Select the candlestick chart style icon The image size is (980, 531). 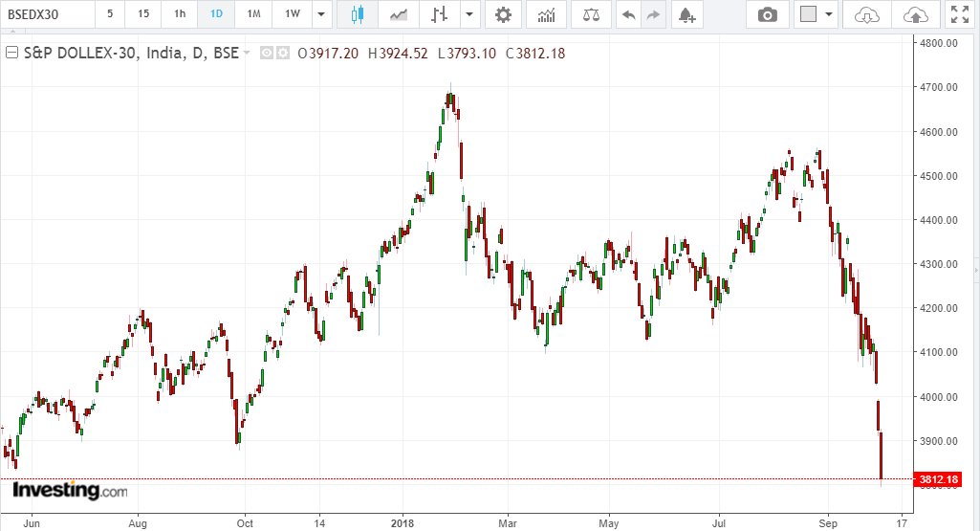pyautogui.click(x=357, y=14)
